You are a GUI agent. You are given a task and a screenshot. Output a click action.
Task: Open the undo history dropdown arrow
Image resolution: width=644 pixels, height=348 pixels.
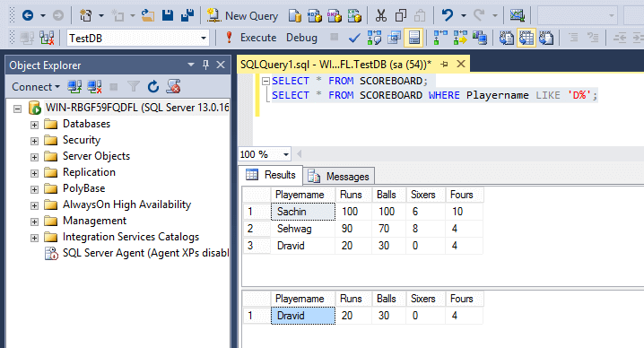(464, 15)
